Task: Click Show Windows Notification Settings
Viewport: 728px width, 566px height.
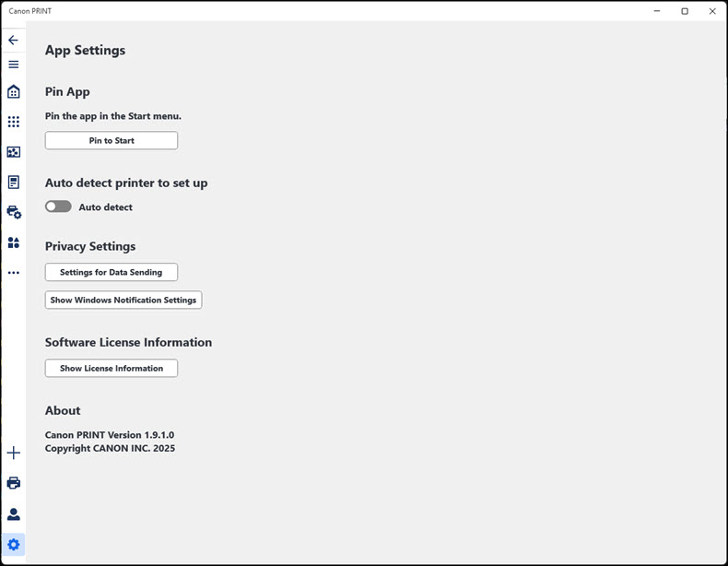Action: coord(123,301)
